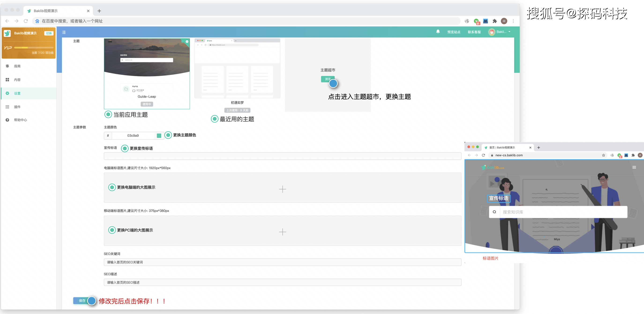Click the 上次使用: 9 天前 label
This screenshot has width=644, height=314.
237,110
